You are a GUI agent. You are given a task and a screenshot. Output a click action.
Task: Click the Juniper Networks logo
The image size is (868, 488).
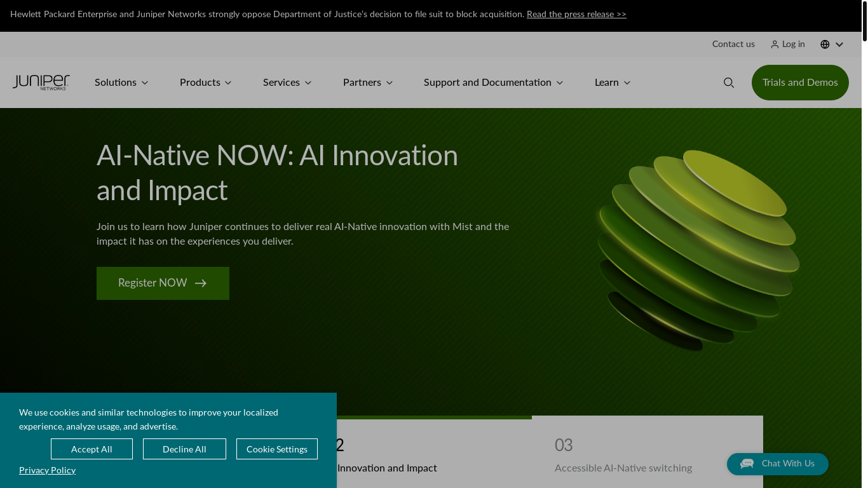tap(41, 83)
